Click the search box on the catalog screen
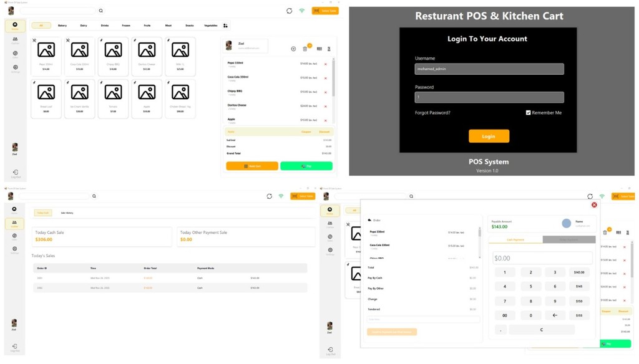Screen dimensions: 639x364 tap(57, 11)
